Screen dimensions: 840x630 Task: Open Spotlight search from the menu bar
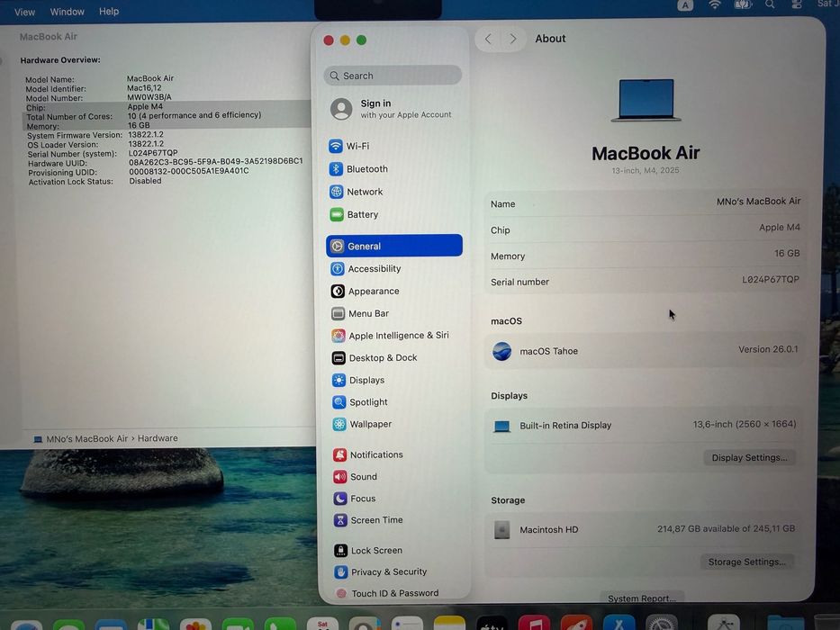coord(770,4)
